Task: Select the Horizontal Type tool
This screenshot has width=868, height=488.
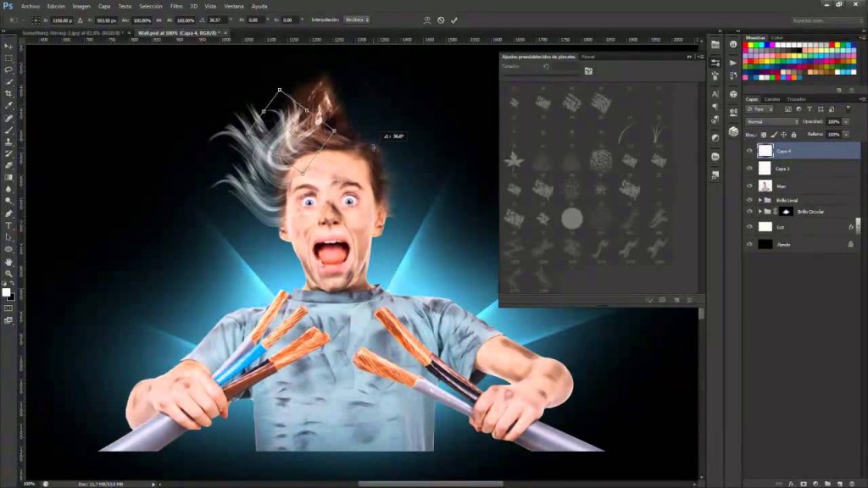Action: [8, 225]
